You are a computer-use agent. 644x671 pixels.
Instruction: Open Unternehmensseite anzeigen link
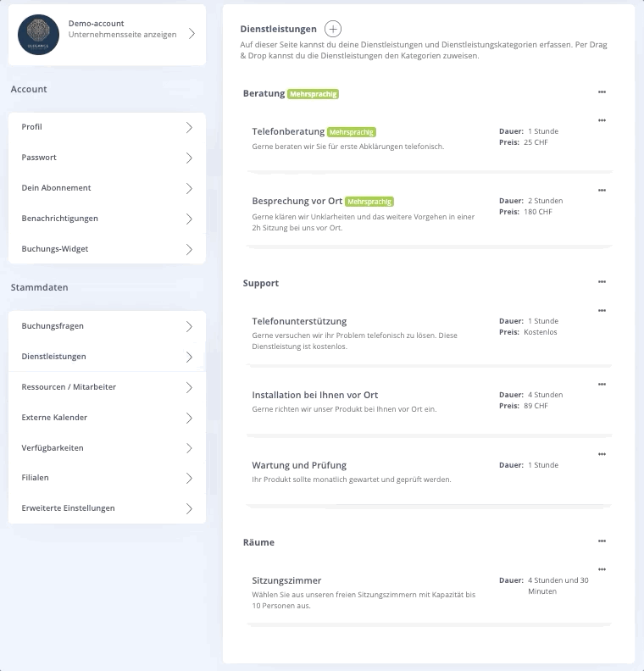[122, 35]
